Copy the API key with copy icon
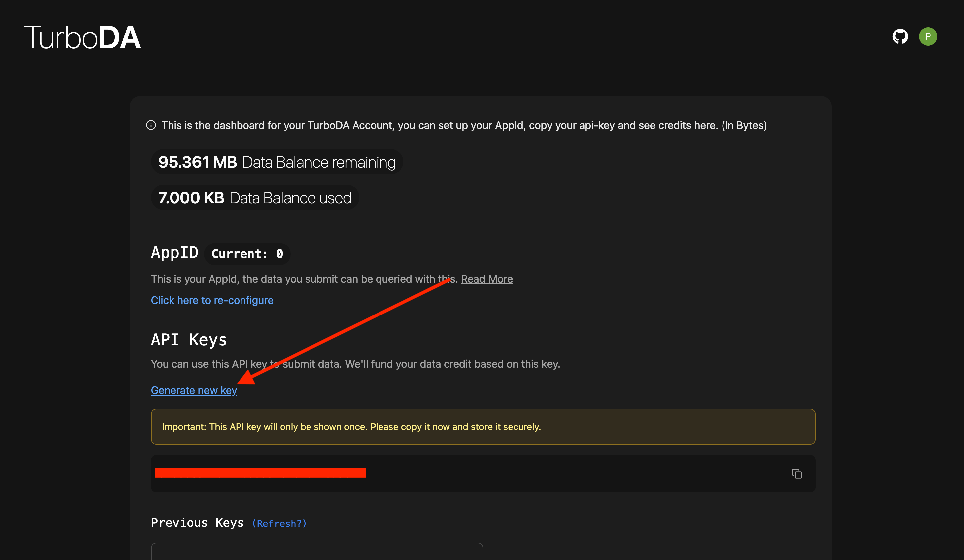964x560 pixels. tap(797, 473)
